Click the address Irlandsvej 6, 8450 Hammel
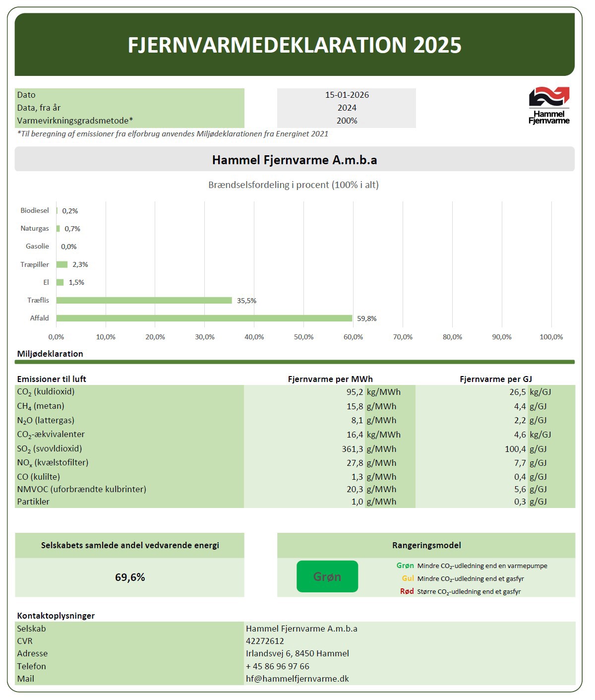This screenshot has width=595, height=700. (297, 653)
